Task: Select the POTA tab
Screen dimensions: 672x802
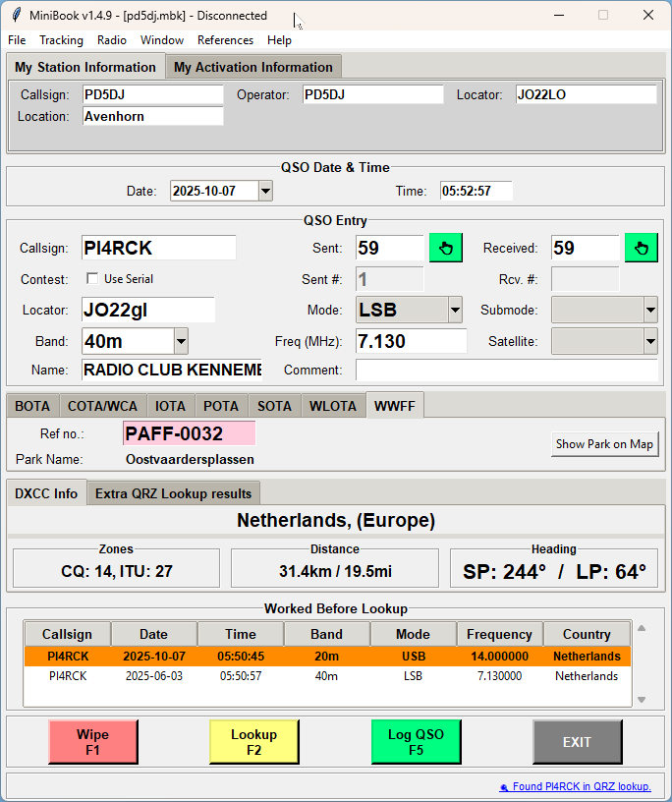Action: coord(221,406)
